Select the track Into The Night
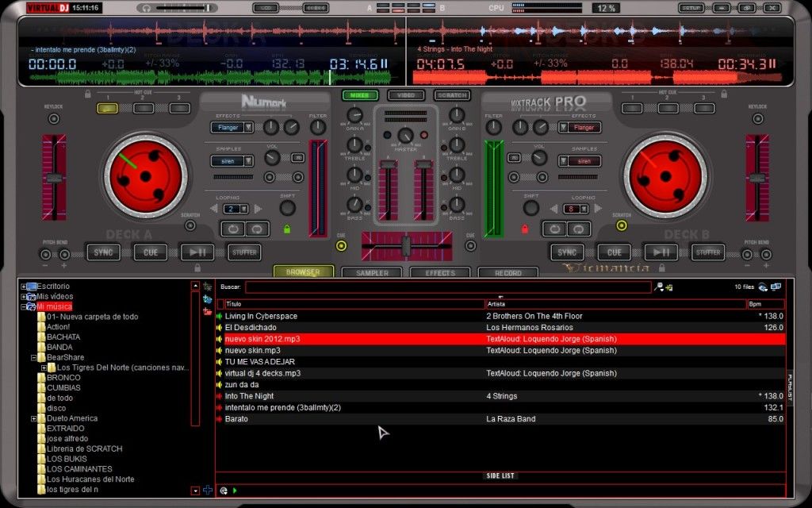The image size is (812, 508). point(500,396)
